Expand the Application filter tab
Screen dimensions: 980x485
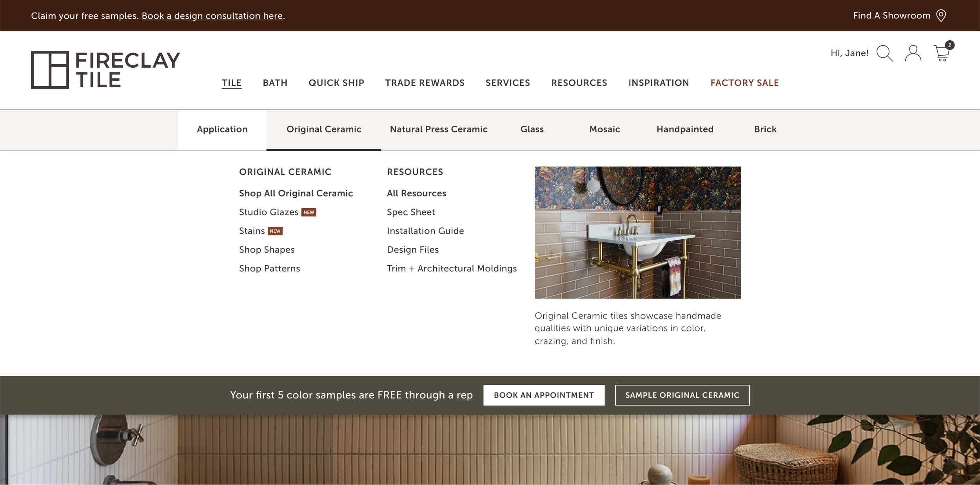pyautogui.click(x=222, y=129)
